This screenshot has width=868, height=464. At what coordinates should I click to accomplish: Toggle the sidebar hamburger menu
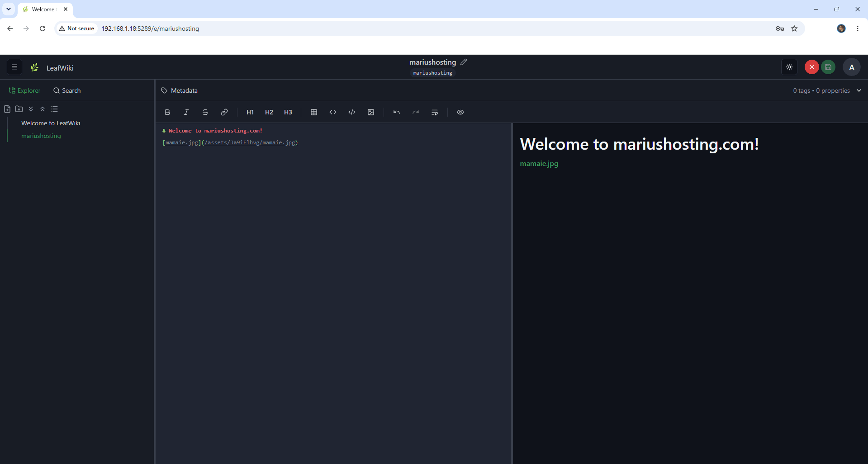pos(14,67)
